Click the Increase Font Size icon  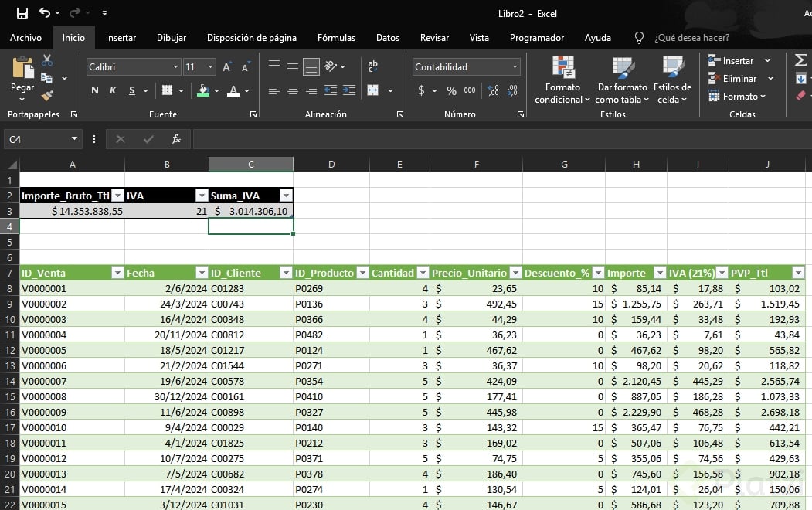[227, 67]
